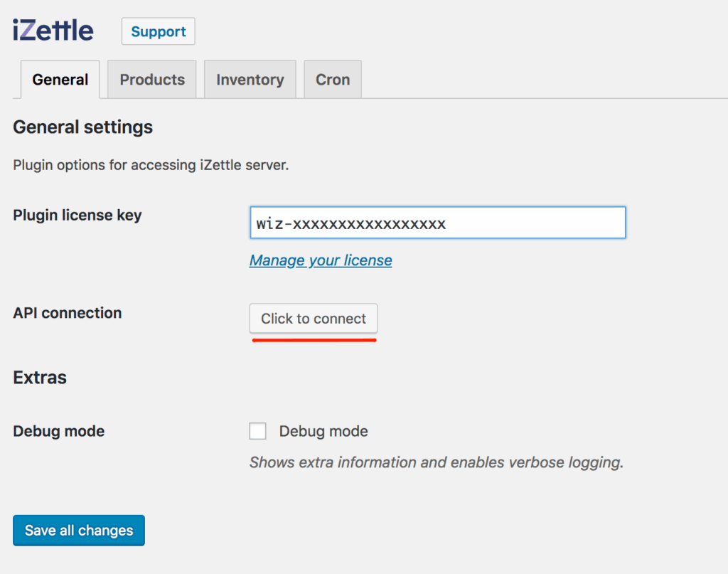Click the bold Debug mode row label

pos(59,431)
